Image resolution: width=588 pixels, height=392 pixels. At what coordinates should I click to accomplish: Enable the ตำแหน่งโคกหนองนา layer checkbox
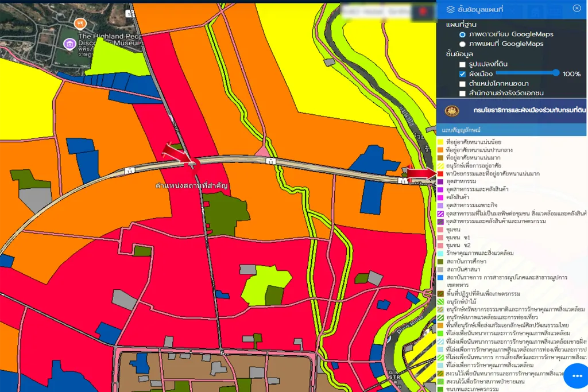click(x=462, y=84)
